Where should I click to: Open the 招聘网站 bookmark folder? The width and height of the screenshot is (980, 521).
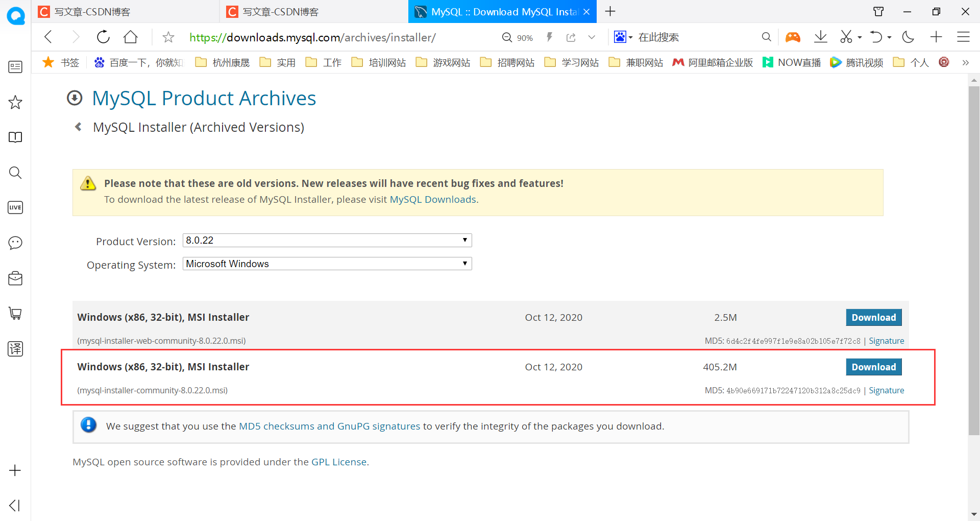click(x=507, y=62)
